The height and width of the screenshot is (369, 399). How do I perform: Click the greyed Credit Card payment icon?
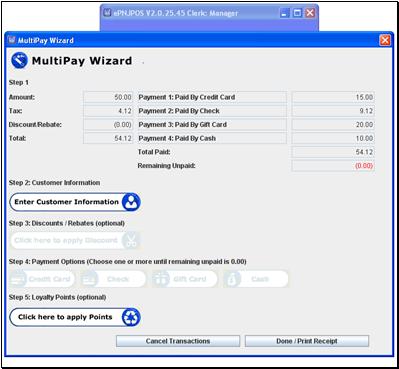17,279
